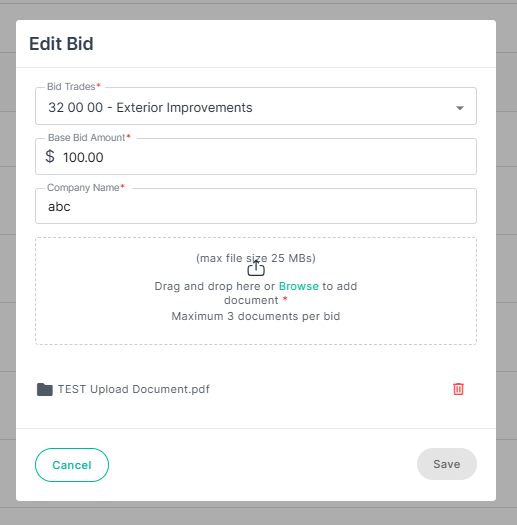This screenshot has width=517, height=525.
Task: Click the dollar sign in Base Bid Amount
Action: [x=50, y=156]
